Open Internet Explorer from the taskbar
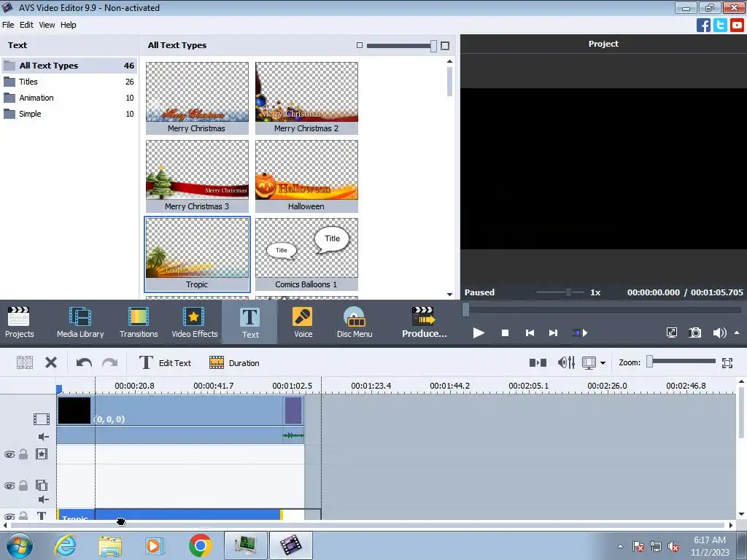The height and width of the screenshot is (560, 747). coord(65,545)
